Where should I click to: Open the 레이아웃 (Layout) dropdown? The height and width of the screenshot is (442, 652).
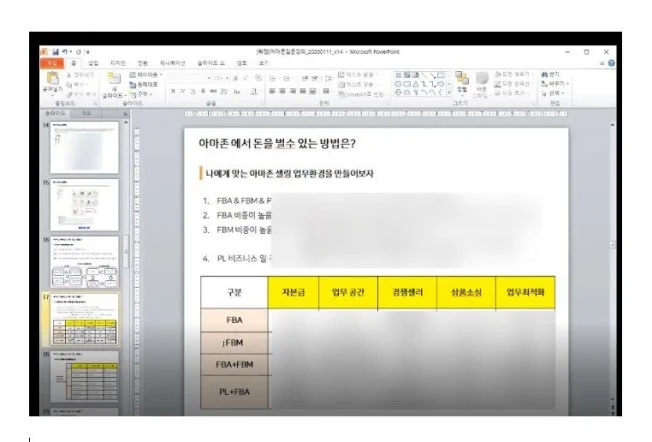[x=146, y=75]
